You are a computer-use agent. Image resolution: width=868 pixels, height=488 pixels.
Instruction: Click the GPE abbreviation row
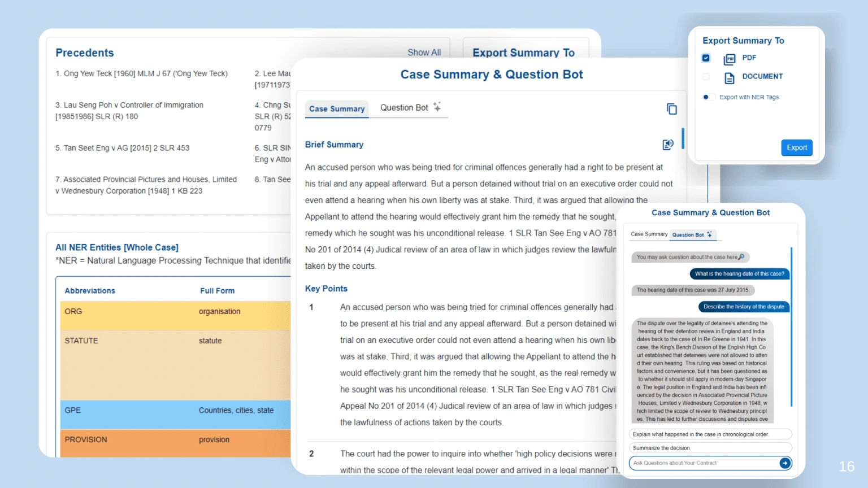[175, 415]
